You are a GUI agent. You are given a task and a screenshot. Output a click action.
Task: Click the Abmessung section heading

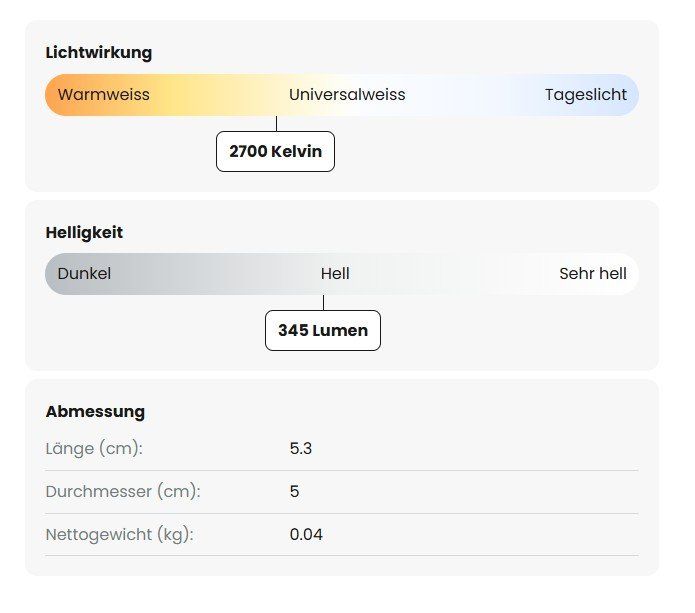[95, 411]
